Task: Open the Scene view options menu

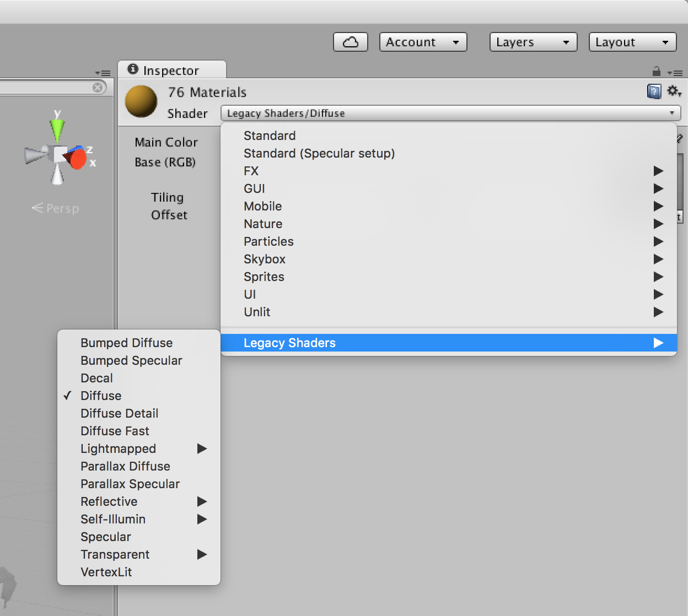Action: pos(103,73)
